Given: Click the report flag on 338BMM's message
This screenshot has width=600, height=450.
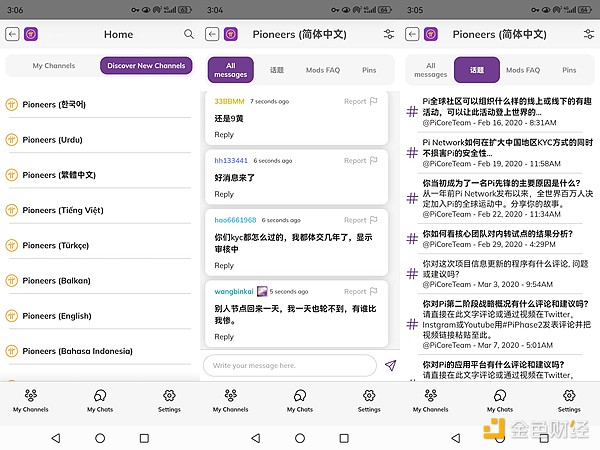Looking at the screenshot, I should click(374, 101).
